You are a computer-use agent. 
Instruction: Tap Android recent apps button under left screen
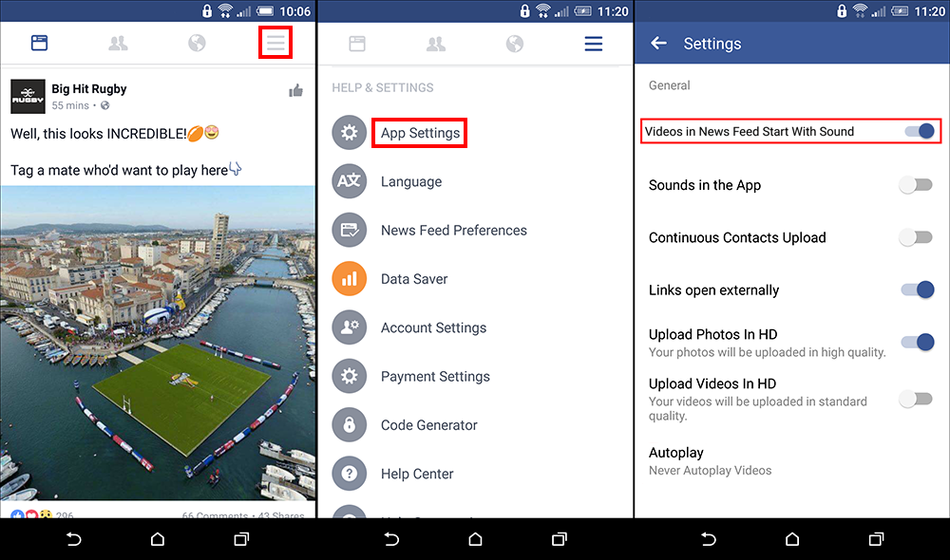pyautogui.click(x=241, y=539)
